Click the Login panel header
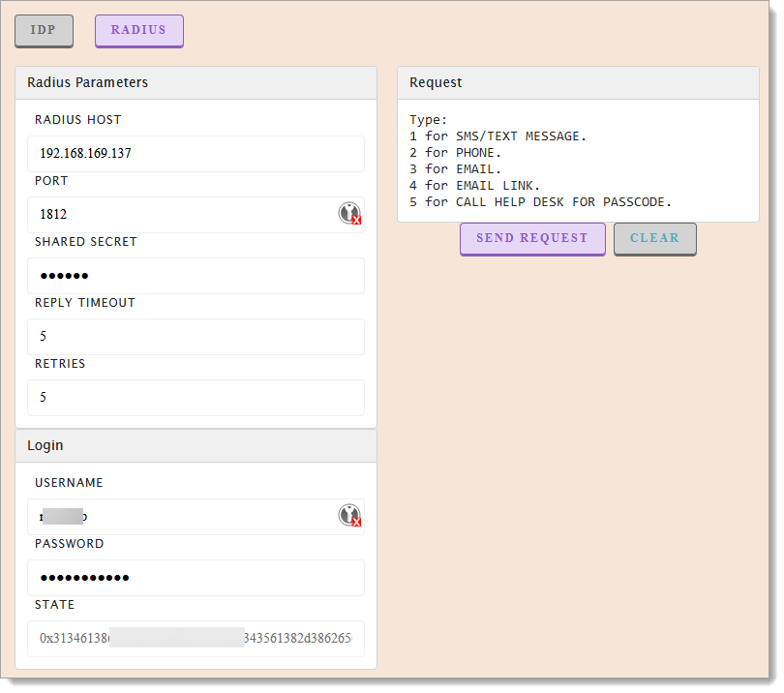Screen dimensions: 784x693 click(x=46, y=445)
